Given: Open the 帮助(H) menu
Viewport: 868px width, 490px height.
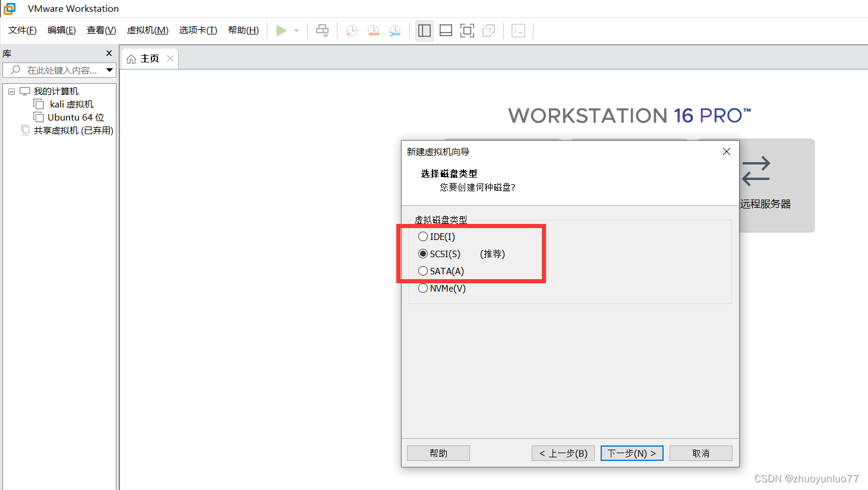Looking at the screenshot, I should tap(244, 30).
